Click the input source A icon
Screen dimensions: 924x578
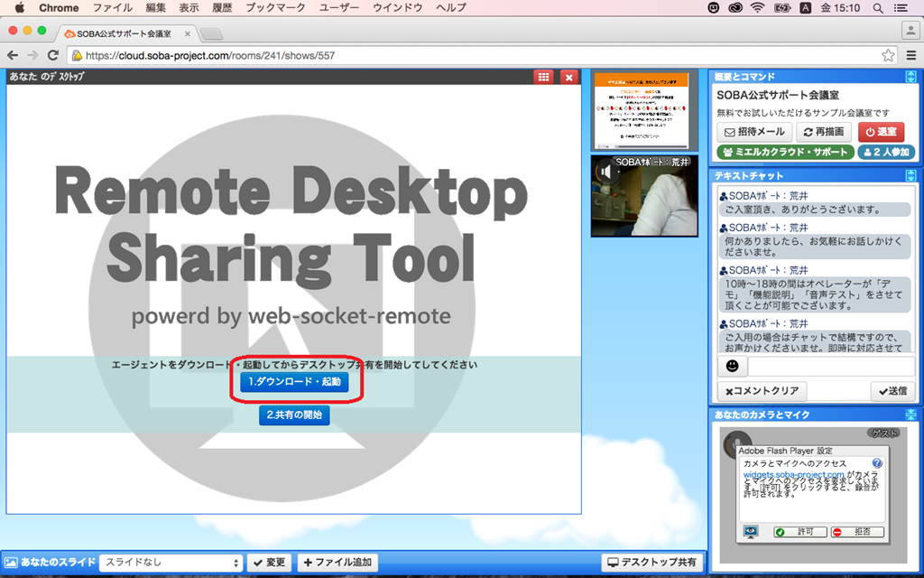point(805,7)
